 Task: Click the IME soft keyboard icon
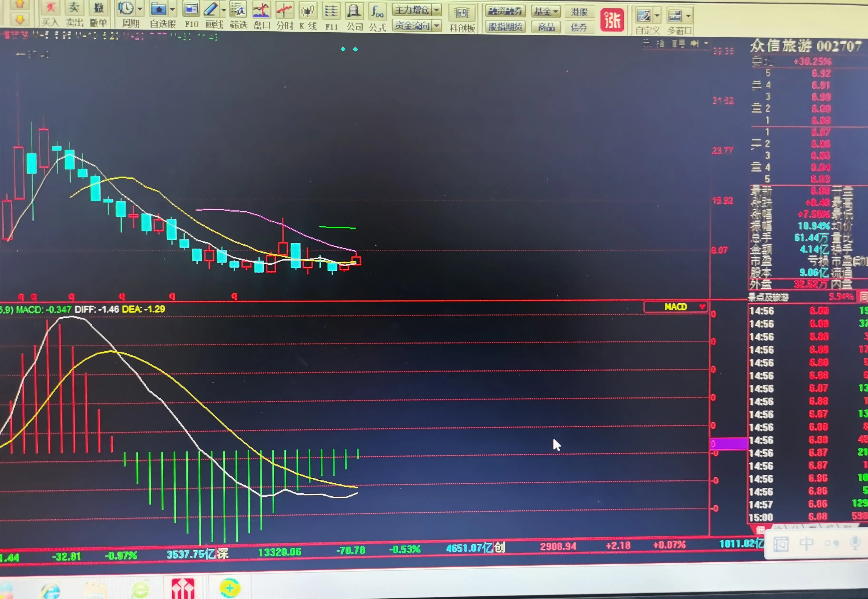(781, 544)
